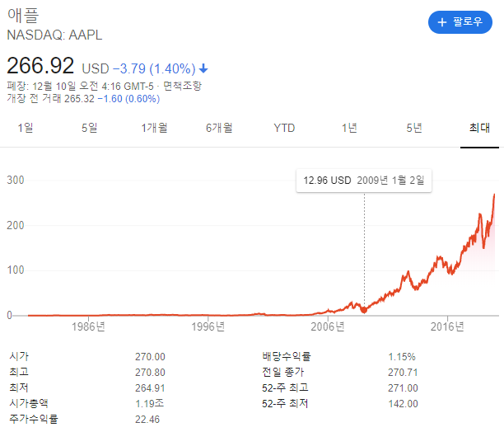Click the 최저 label in stats table

click(19, 388)
